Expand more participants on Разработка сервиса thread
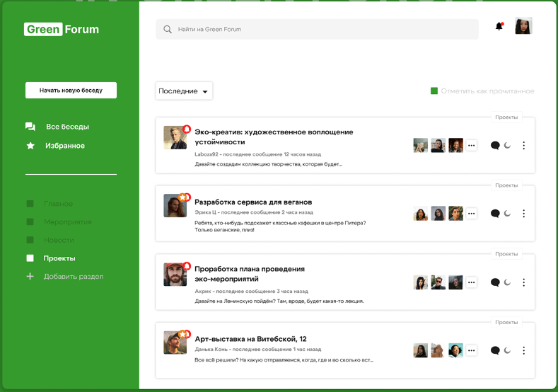The width and height of the screenshot is (558, 392). click(472, 214)
